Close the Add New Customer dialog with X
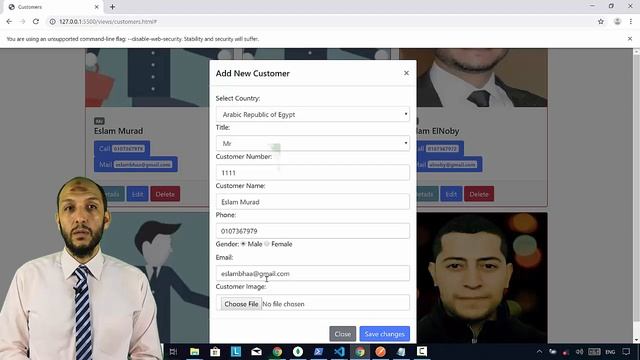The image size is (640, 360). pyautogui.click(x=406, y=73)
